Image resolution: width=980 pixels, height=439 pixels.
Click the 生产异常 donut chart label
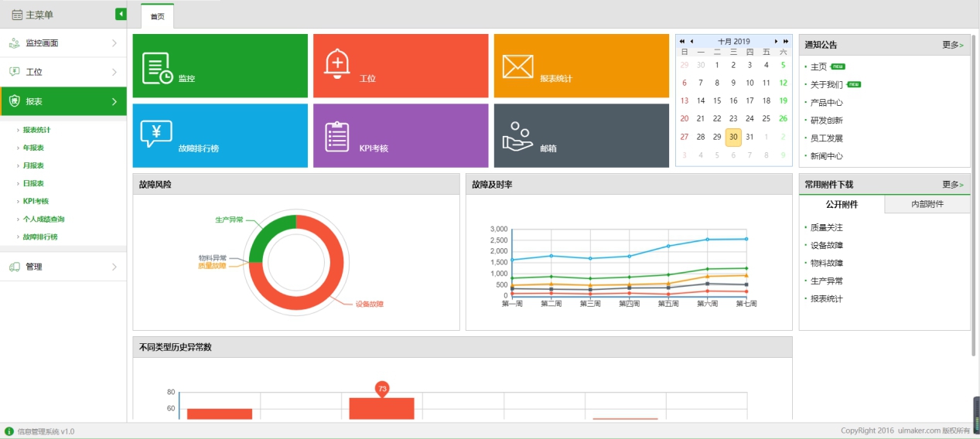coord(229,220)
